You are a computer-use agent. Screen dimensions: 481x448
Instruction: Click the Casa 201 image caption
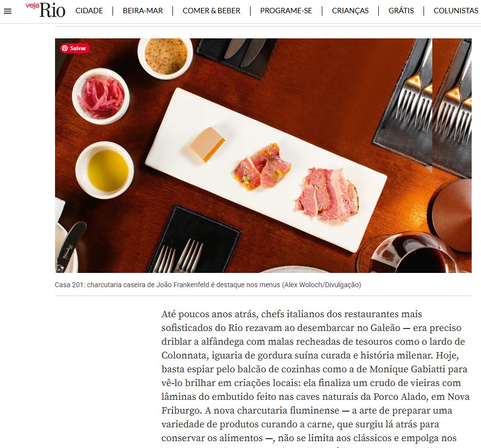click(208, 285)
